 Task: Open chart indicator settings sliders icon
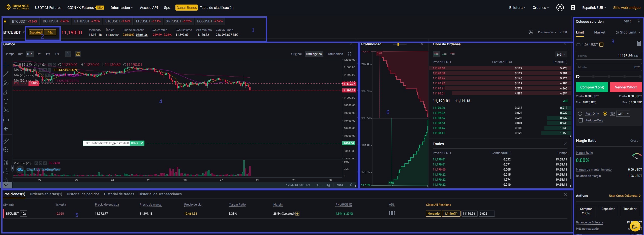[68, 54]
